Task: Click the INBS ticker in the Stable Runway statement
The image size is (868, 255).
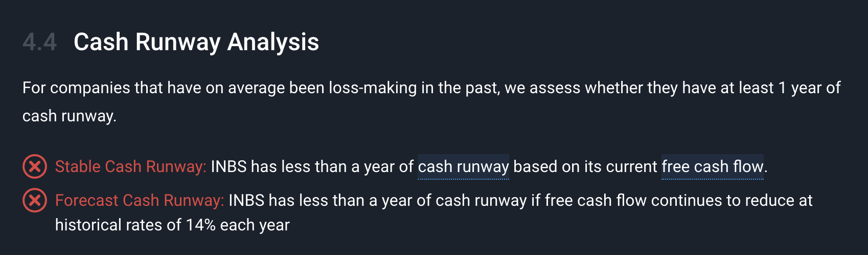Action: [x=229, y=167]
